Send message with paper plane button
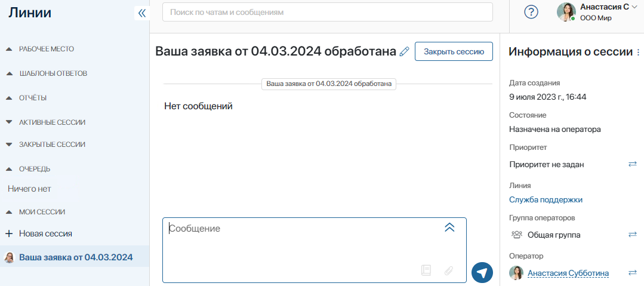The image size is (644, 286). pyautogui.click(x=482, y=272)
